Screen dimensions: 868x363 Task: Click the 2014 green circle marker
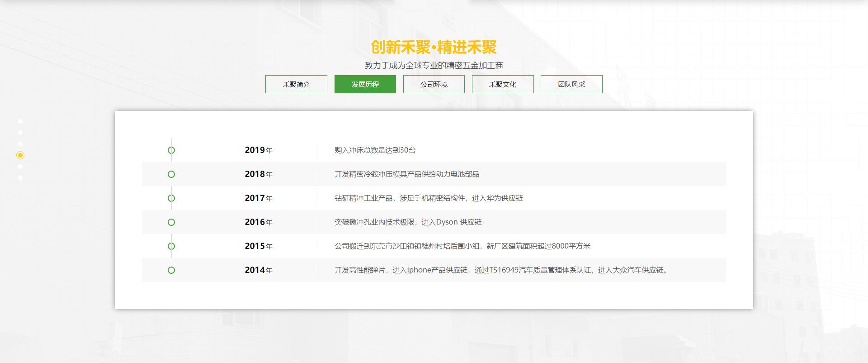171,270
